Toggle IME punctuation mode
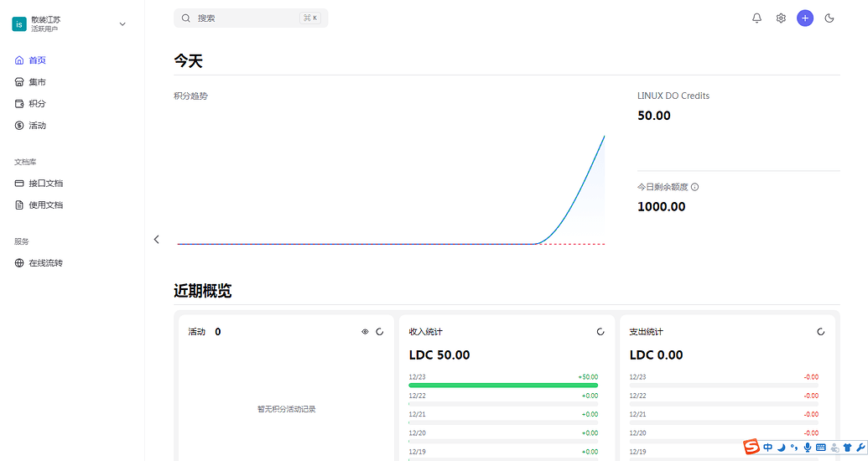 point(794,447)
